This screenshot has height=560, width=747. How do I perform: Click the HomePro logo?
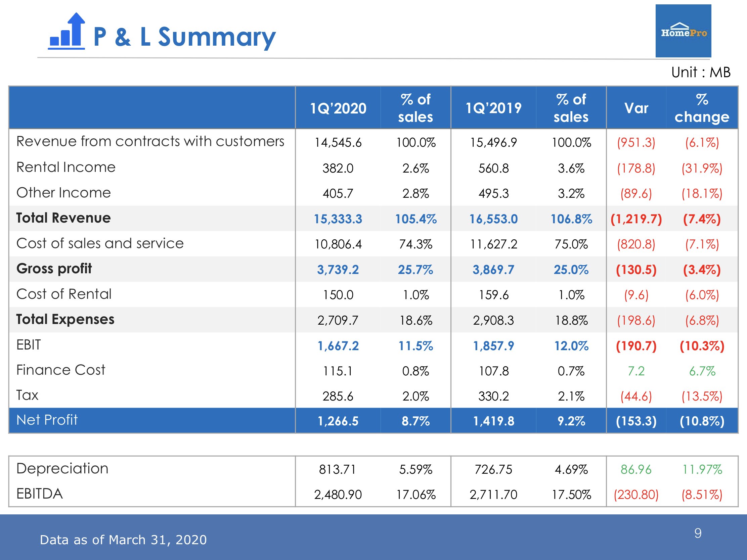[x=683, y=31]
